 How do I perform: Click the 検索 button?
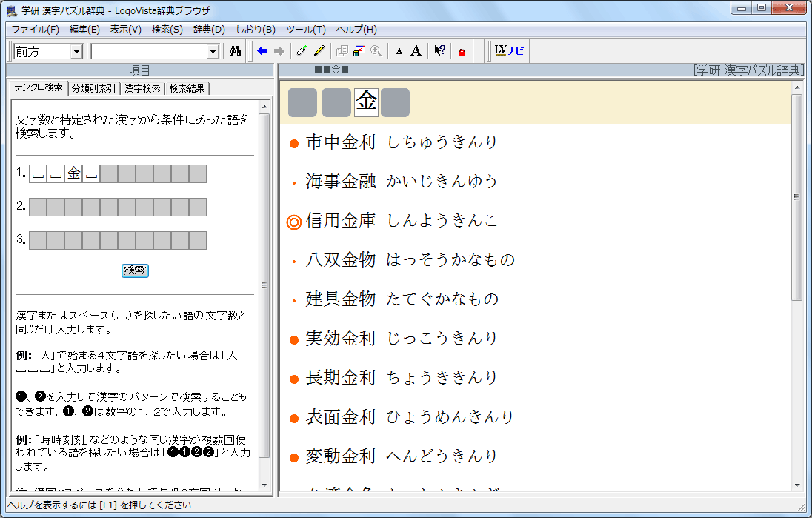tap(135, 270)
